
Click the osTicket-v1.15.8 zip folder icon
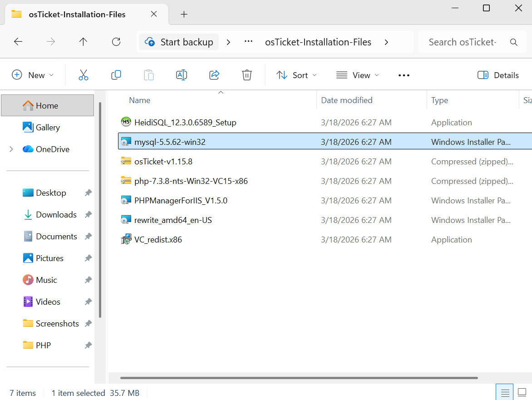[126, 161]
